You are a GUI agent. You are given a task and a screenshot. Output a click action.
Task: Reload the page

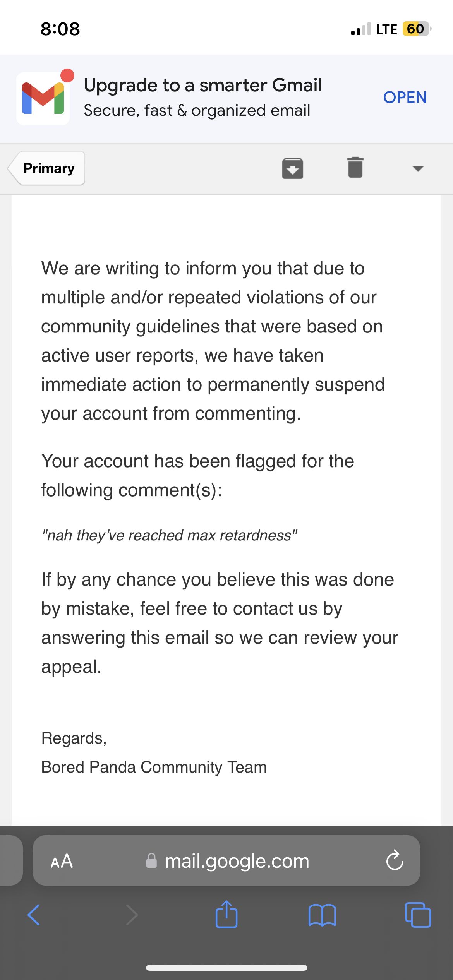pos(395,860)
